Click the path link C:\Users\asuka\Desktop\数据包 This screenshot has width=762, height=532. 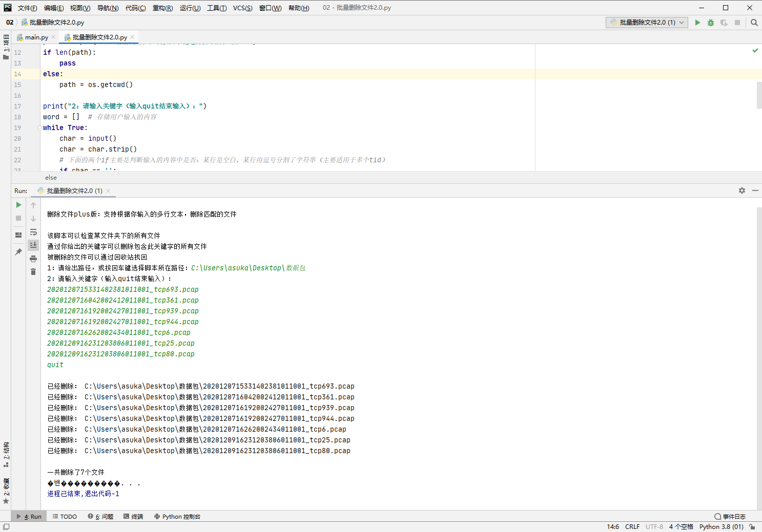248,268
